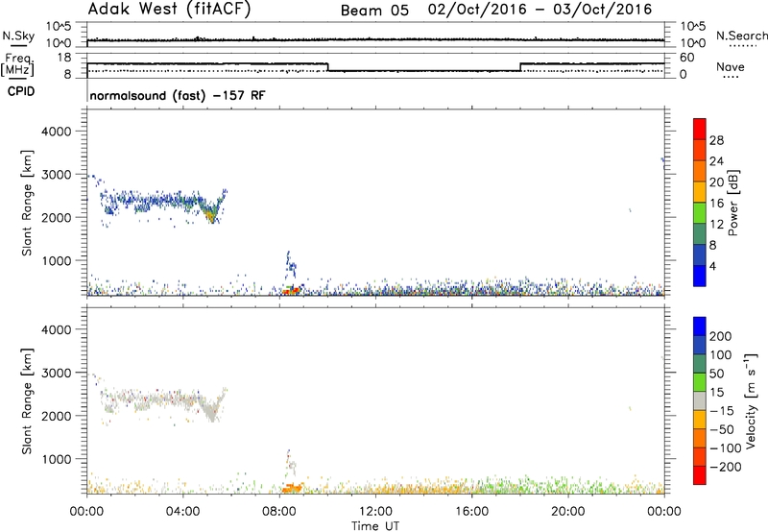Click the 'Power [dB]' colorbar label

click(x=732, y=203)
